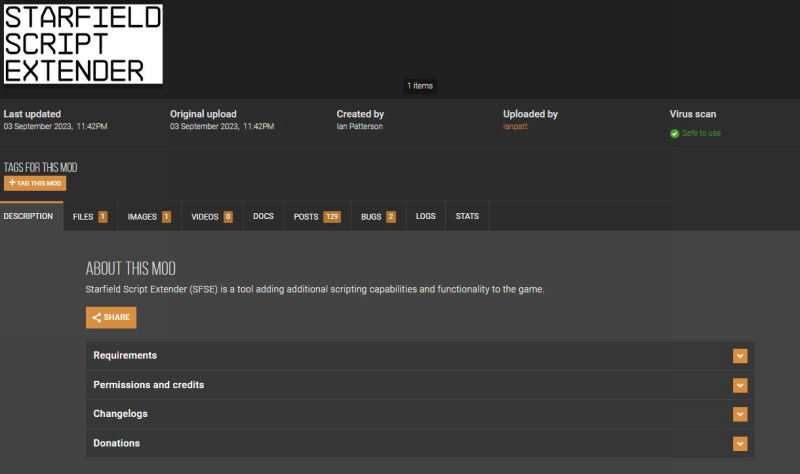The height and width of the screenshot is (474, 800).
Task: Click the Tag This Mod button
Action: coord(35,183)
